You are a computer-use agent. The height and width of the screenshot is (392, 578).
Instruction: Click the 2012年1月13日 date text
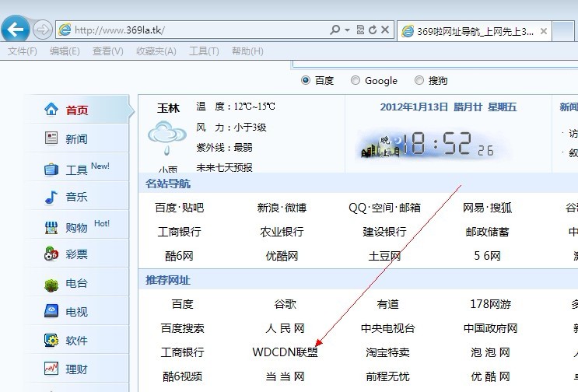pos(414,107)
